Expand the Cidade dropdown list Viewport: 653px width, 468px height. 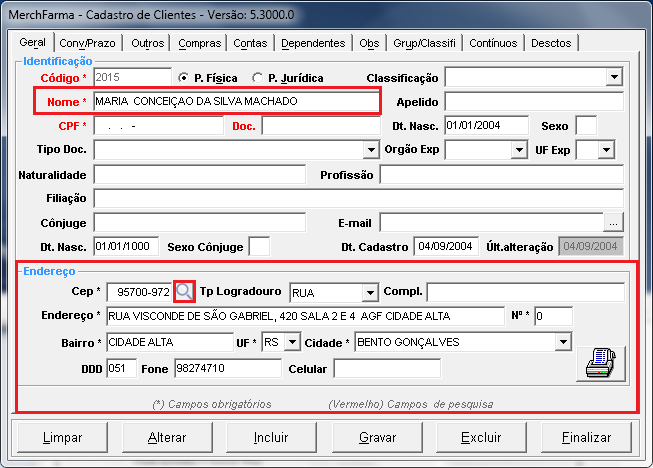tap(563, 342)
